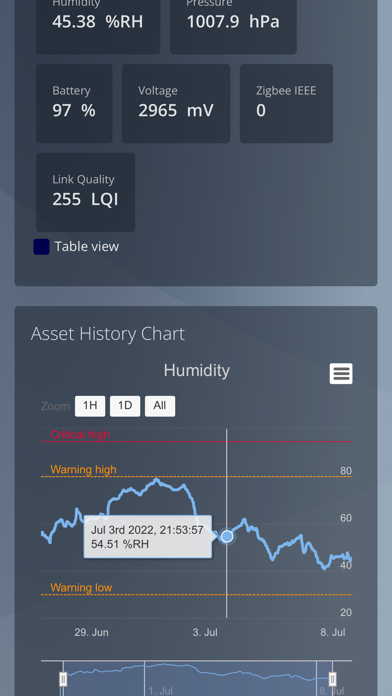Set chart zoom to 1H
This screenshot has width=392, height=696.
point(90,406)
